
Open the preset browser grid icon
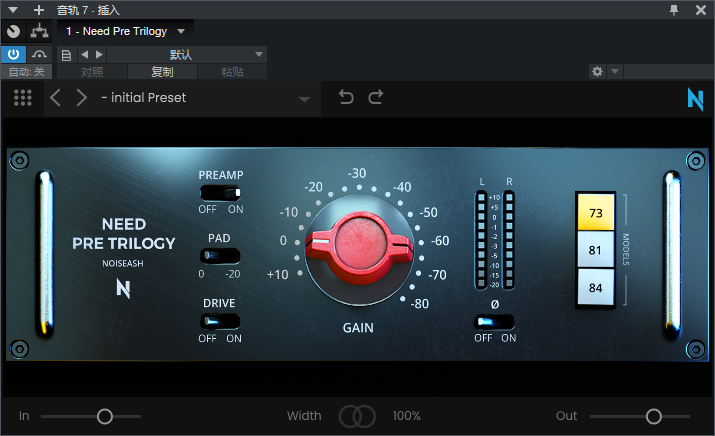[23, 98]
